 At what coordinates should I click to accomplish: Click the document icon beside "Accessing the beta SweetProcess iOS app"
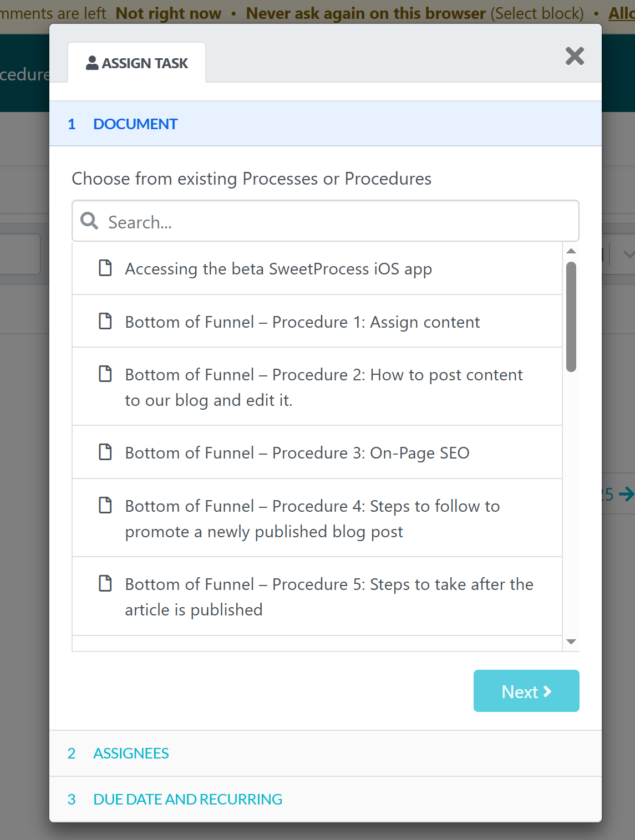tap(105, 268)
